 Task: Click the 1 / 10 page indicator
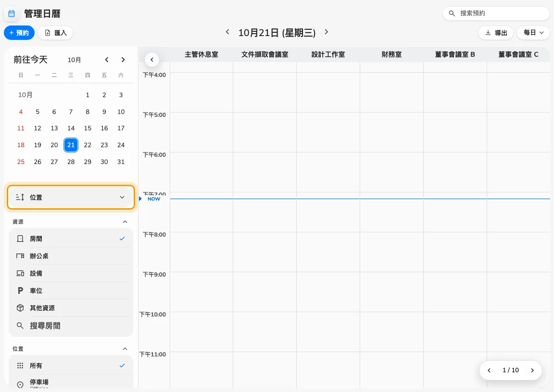[511, 370]
